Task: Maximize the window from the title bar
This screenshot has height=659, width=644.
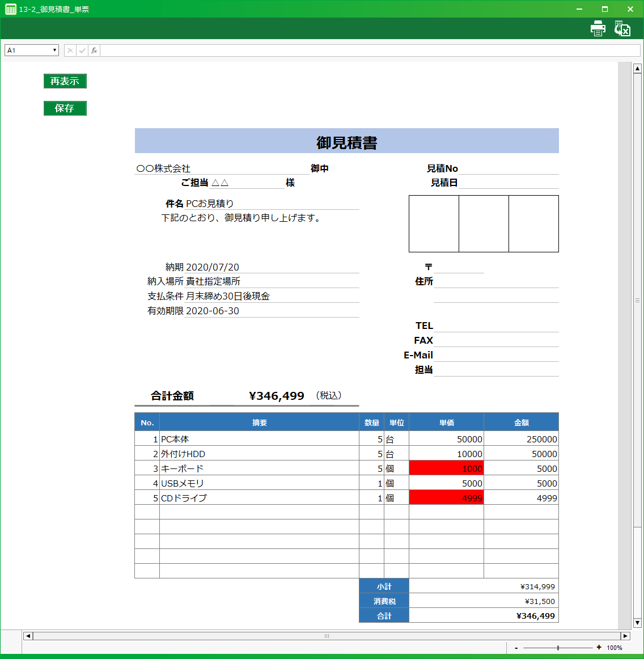Action: pos(605,9)
